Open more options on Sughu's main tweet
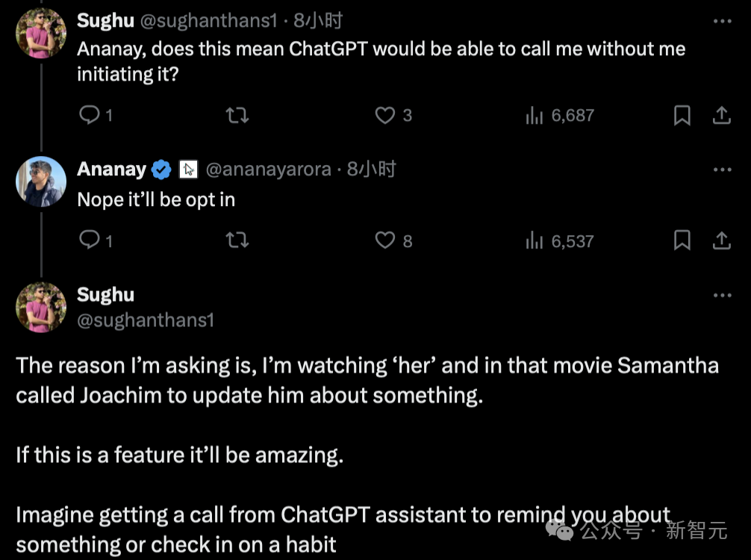The width and height of the screenshot is (751, 560). pyautogui.click(x=723, y=295)
